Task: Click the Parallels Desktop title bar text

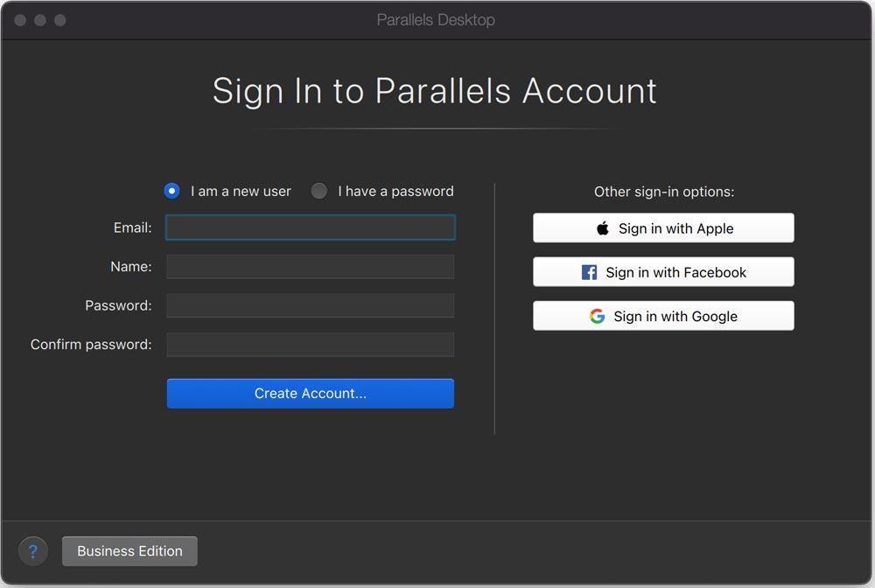Action: point(435,18)
